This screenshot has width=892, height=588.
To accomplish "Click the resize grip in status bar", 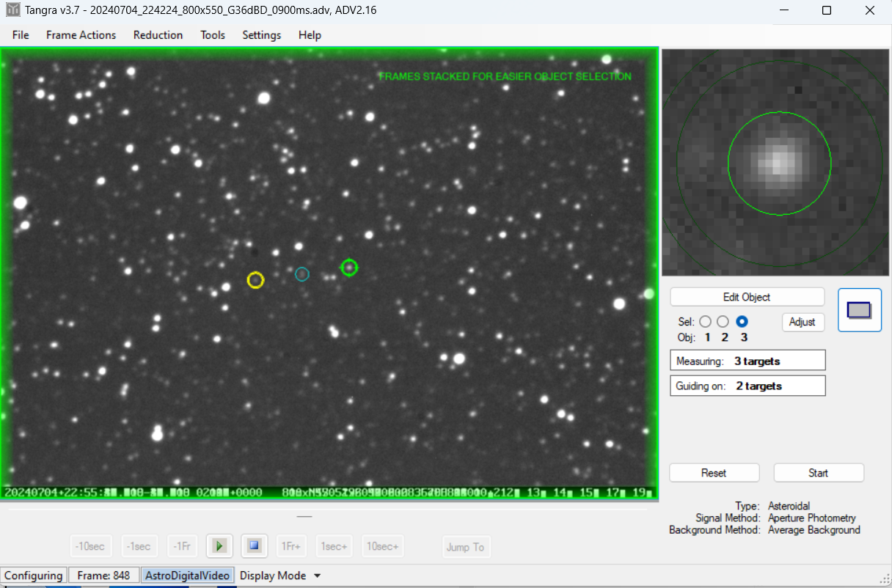I will 885,576.
